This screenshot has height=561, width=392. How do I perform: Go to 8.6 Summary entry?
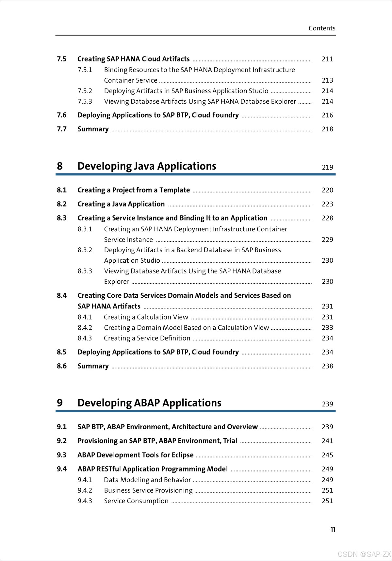93,366
